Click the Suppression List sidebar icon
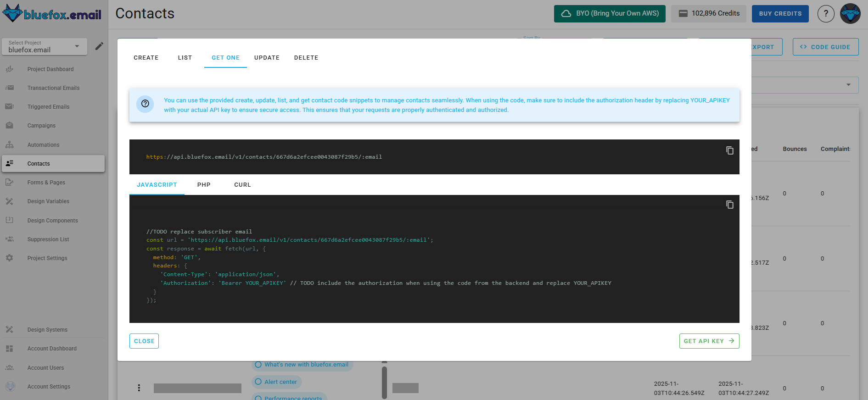 [x=10, y=239]
